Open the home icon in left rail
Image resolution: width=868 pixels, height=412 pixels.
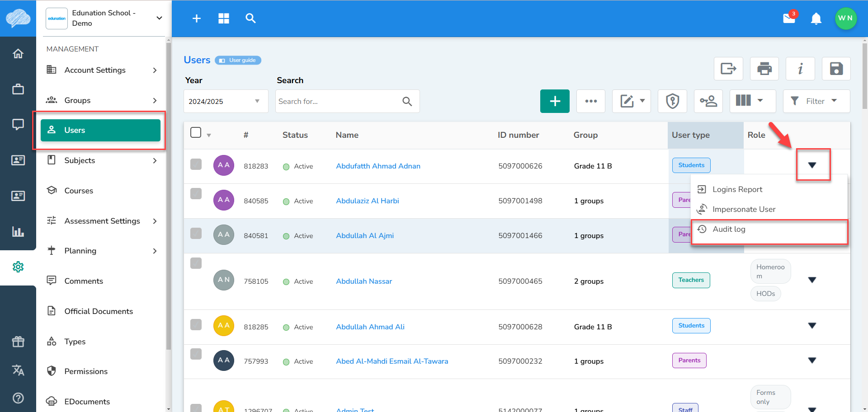[x=18, y=54]
